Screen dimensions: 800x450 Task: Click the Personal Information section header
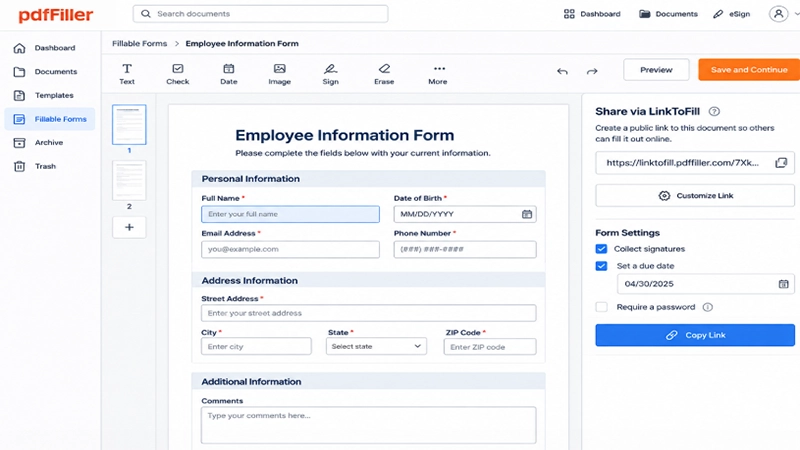[368, 179]
